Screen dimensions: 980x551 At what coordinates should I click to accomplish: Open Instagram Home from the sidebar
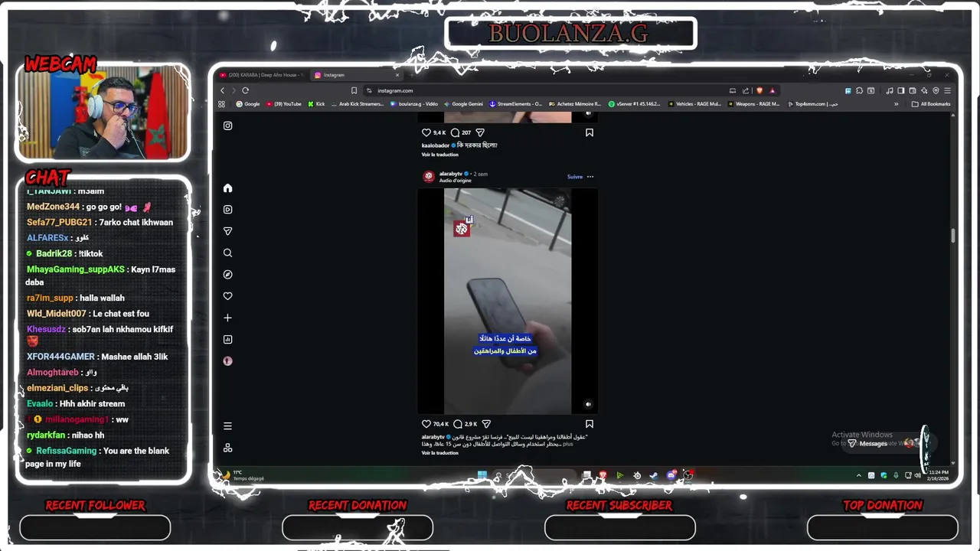[x=227, y=188]
